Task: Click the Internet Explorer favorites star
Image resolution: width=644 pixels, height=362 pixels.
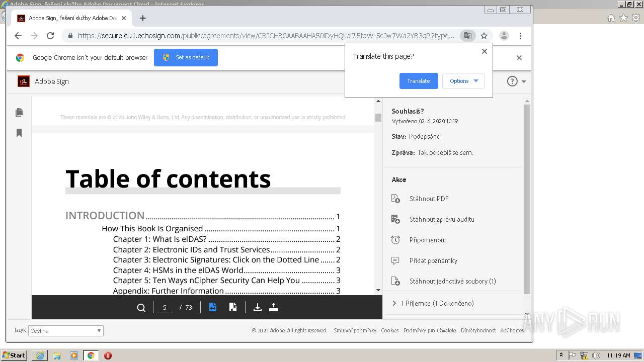Action: 623,18
